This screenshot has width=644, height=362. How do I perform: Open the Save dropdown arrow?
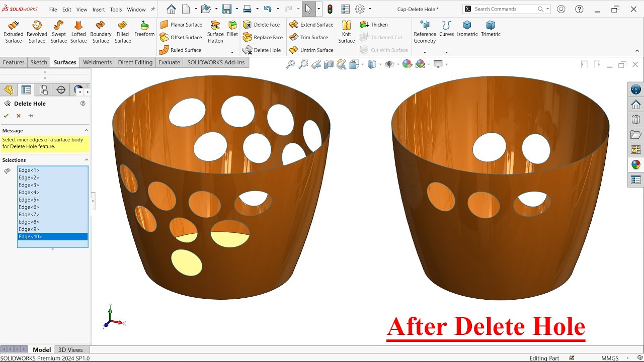coord(236,9)
